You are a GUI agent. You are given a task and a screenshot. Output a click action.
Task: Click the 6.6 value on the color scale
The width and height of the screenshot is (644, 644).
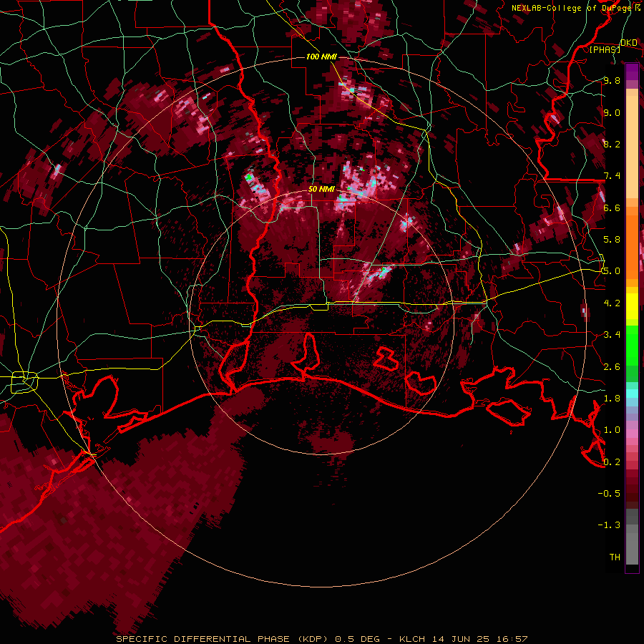point(612,208)
